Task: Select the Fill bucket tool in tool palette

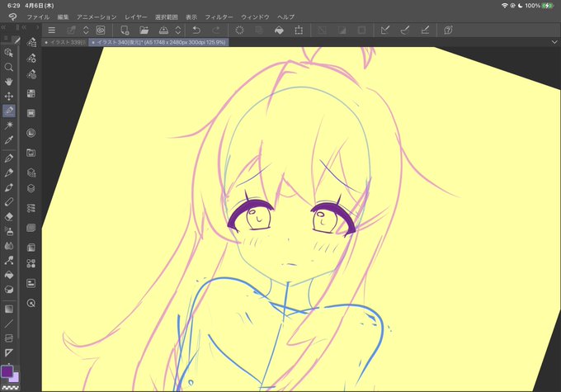Action: 9,275
